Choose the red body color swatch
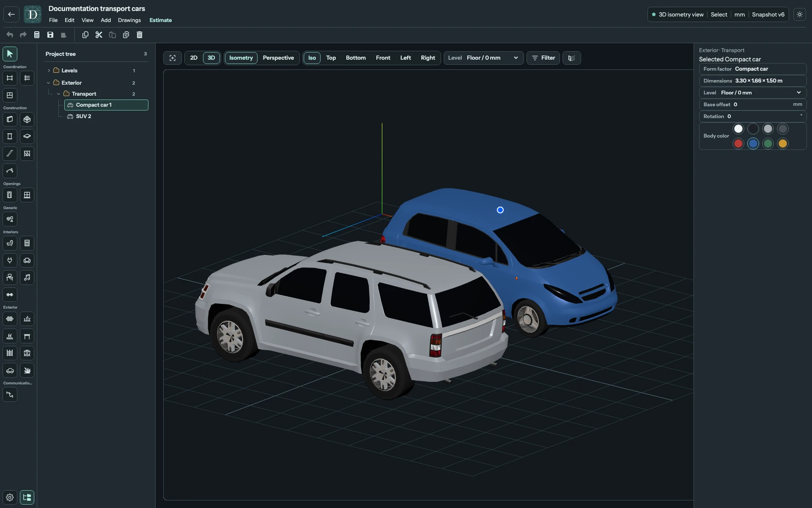 tap(738, 144)
